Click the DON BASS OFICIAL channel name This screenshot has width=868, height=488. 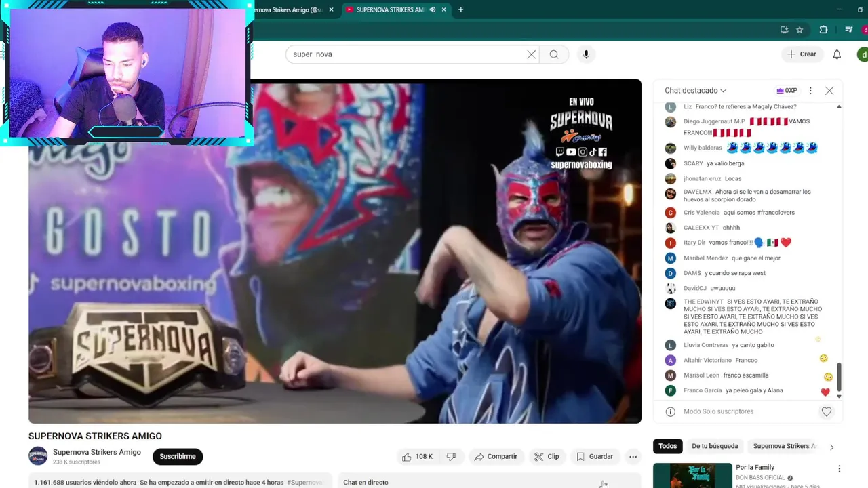[x=761, y=478]
